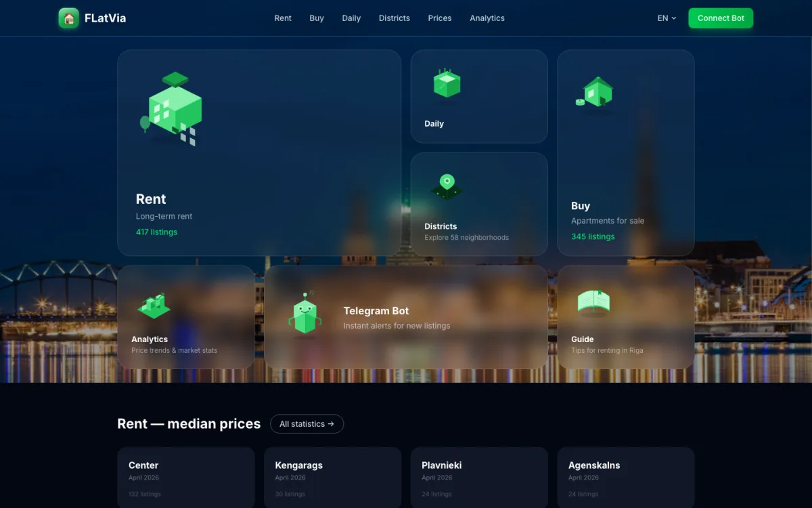Viewport: 812px width, 508px height.
Task: Expand the EN language dropdown
Action: (667, 18)
